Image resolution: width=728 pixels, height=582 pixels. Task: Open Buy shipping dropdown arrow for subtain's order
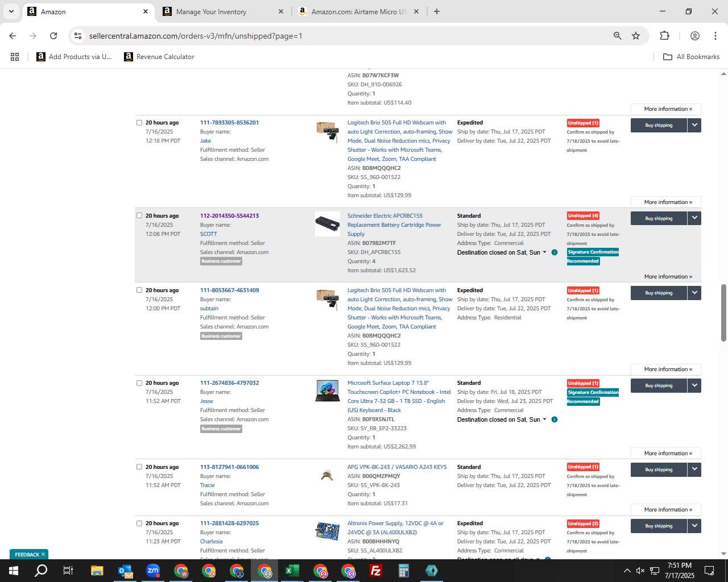pos(694,293)
